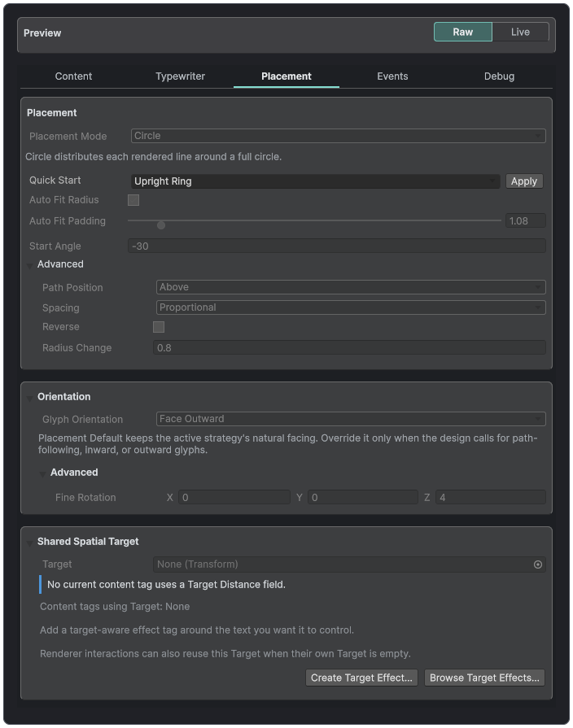Screen dimensions: 573x728
Task: Click Create Target Effect button
Action: [x=361, y=678]
